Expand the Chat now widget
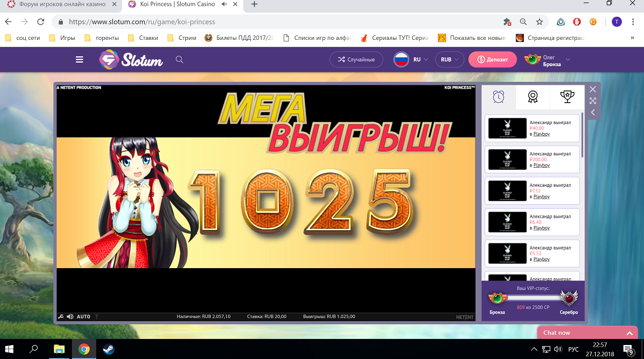Image resolution: width=644 pixels, height=359 pixels. (587, 333)
